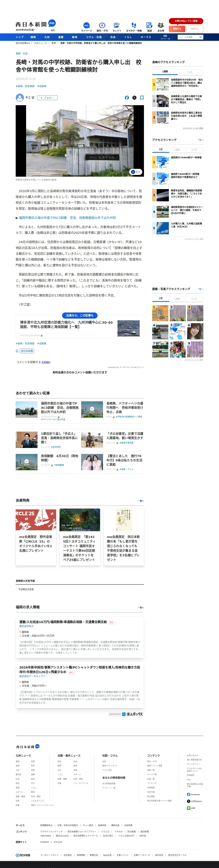Open footer LINE link
The height and width of the screenshot is (868, 219).
tap(191, 808)
